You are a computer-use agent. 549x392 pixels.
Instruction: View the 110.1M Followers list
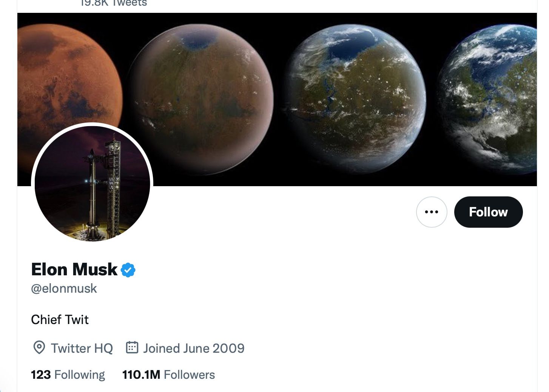coord(168,375)
